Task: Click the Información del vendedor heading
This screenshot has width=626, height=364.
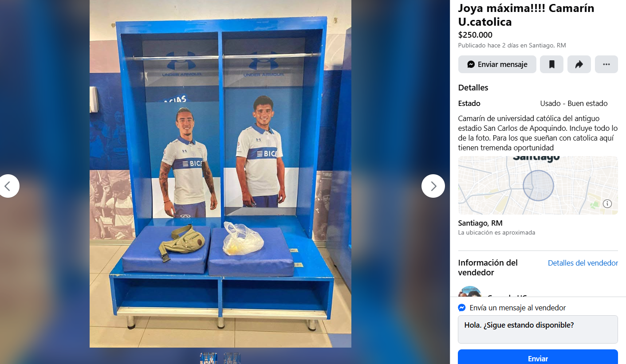Action: [488, 267]
